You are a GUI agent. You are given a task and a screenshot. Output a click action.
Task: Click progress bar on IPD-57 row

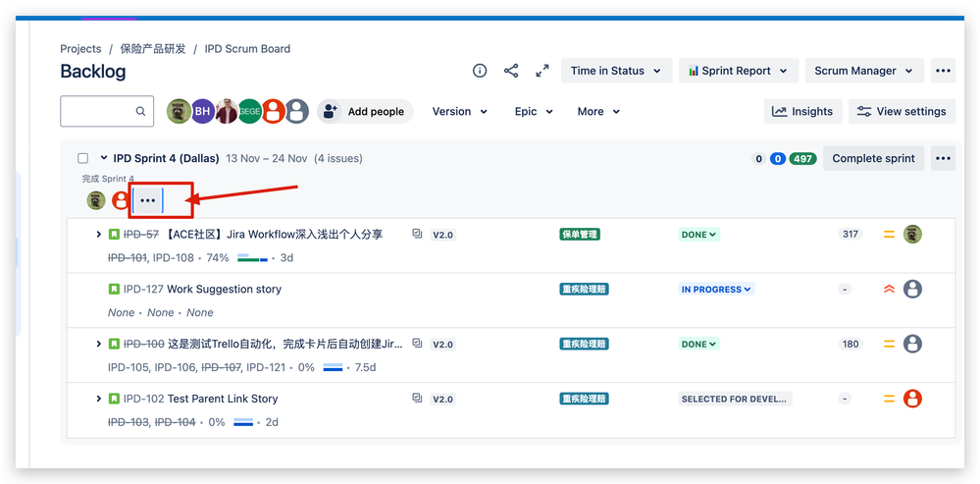[252, 257]
